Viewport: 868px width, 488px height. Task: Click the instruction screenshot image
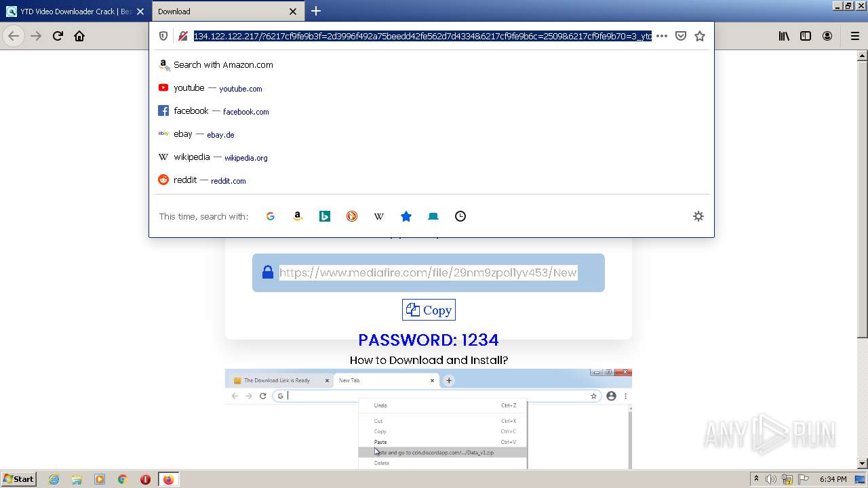pos(429,419)
